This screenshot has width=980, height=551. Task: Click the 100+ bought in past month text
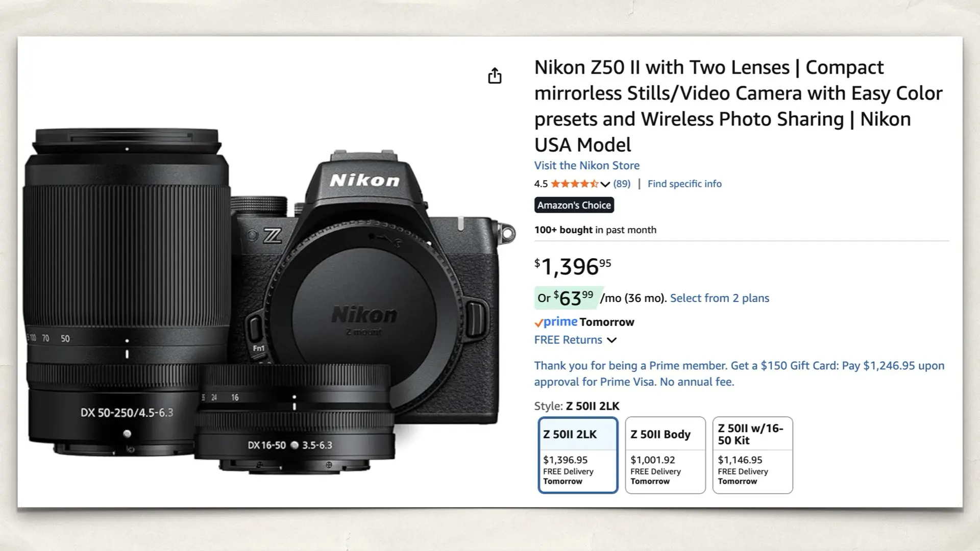tap(595, 230)
